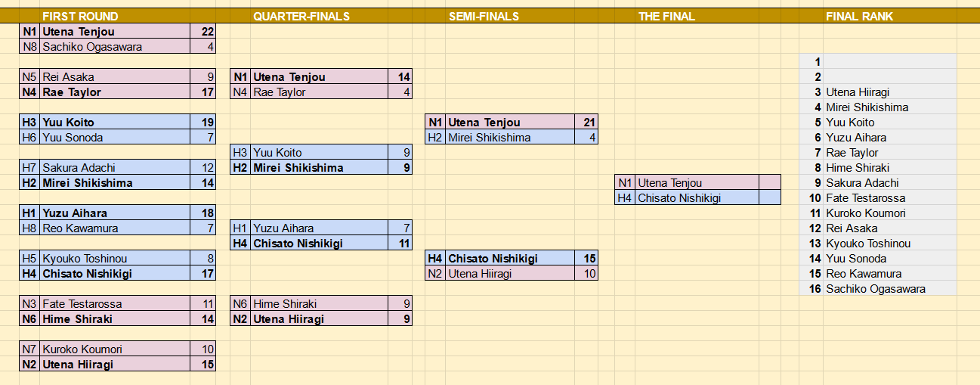Viewport: 980px width, 385px height.
Task: Click Utena Tenjou's first round score 22
Action: tap(203, 31)
